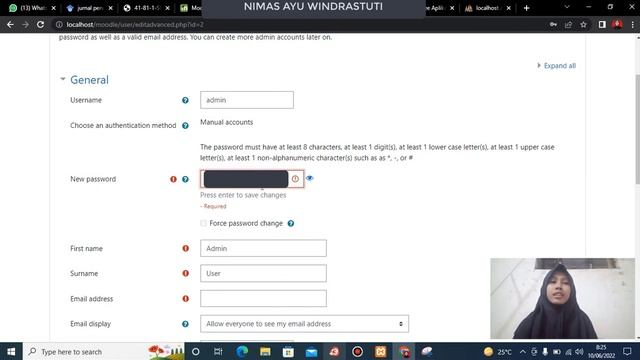Click the Email address input

pyautogui.click(x=263, y=299)
